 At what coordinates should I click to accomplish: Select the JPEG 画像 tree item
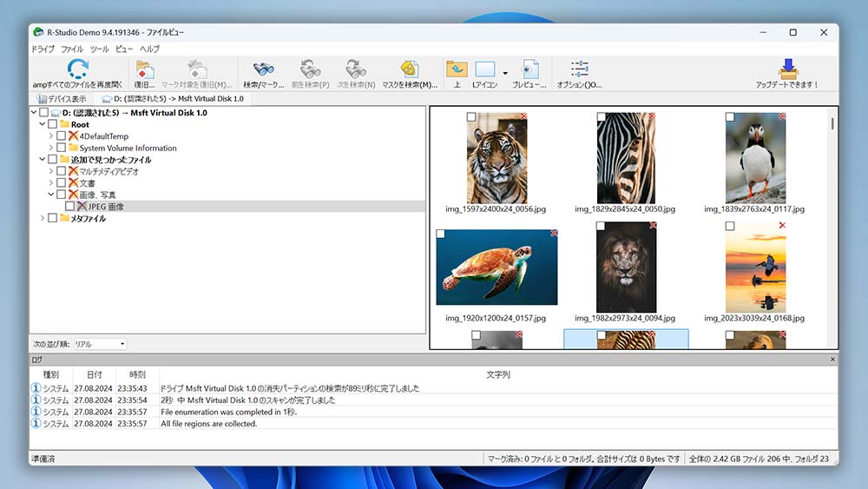[106, 206]
